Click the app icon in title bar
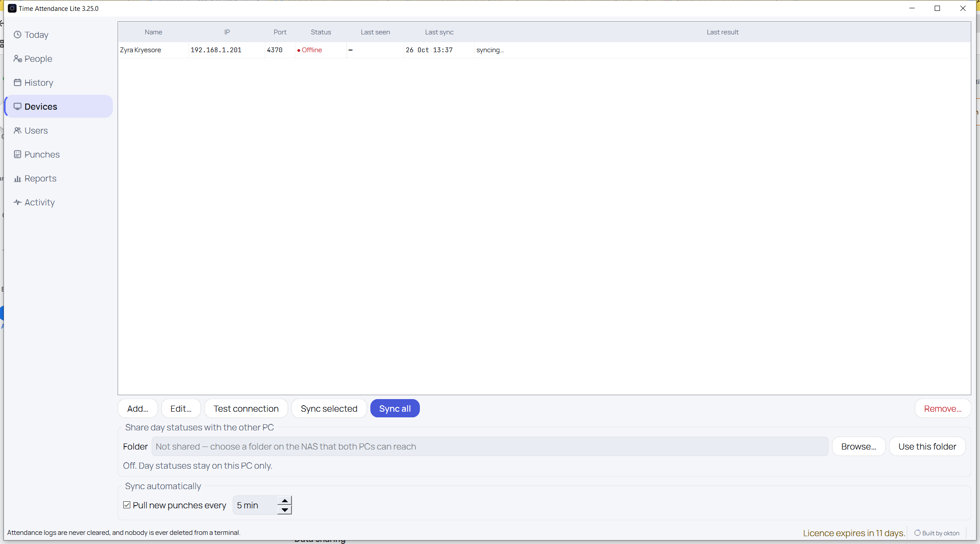This screenshot has width=980, height=544. coord(12,8)
